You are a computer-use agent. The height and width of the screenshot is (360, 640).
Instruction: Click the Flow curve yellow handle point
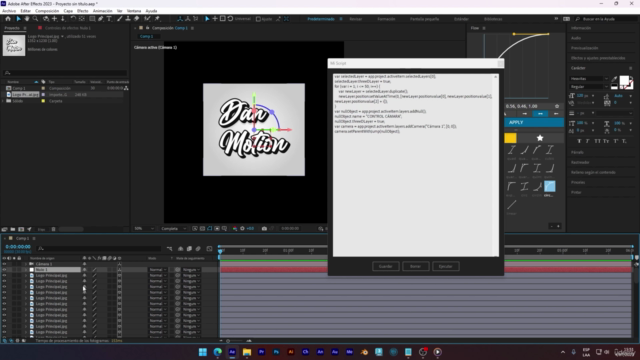click(x=514, y=34)
